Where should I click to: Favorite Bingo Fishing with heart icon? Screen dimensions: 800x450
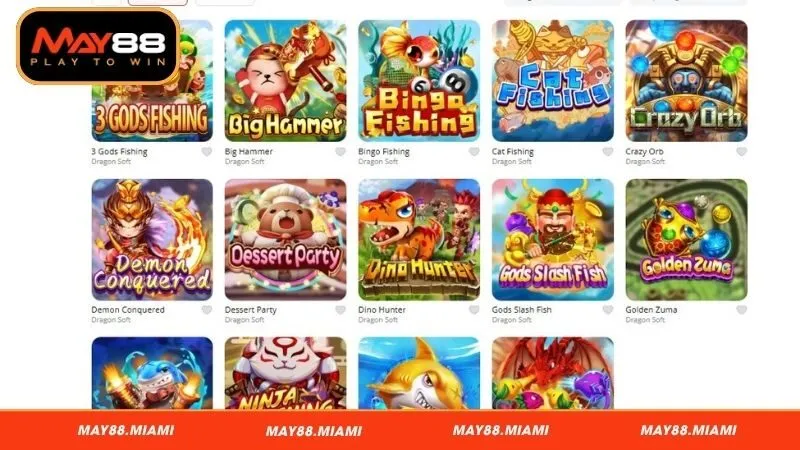click(474, 152)
